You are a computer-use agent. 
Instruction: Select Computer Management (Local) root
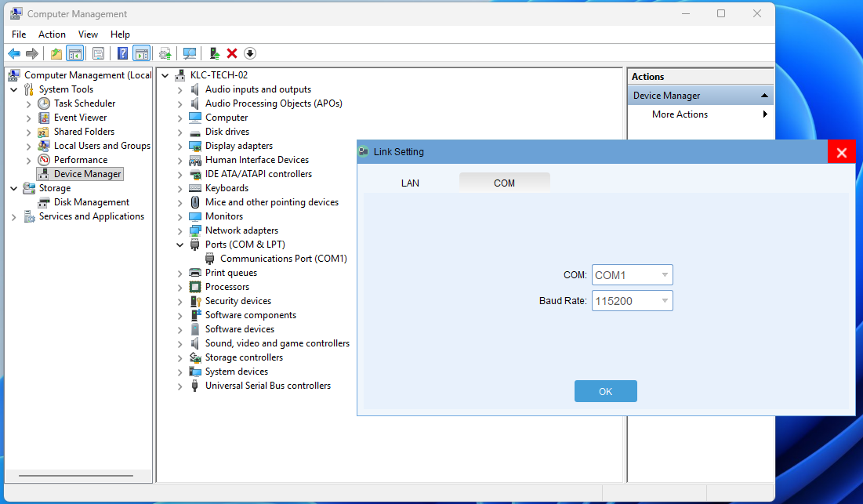point(88,75)
